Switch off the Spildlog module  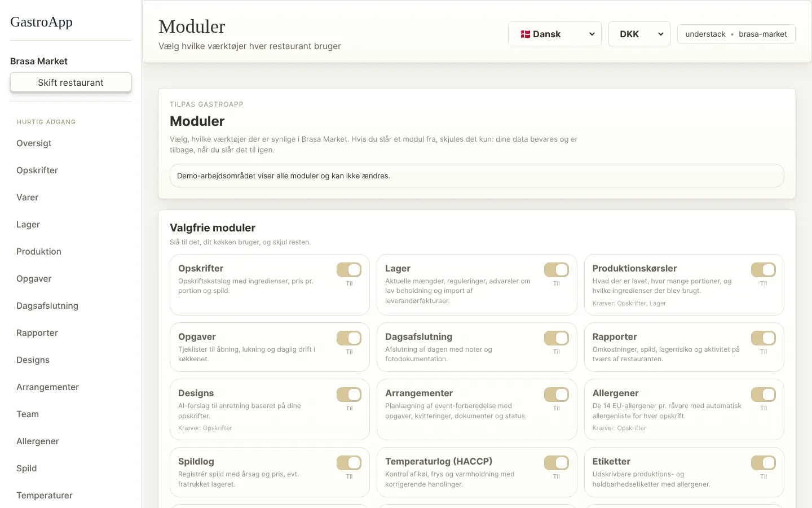pyautogui.click(x=349, y=463)
